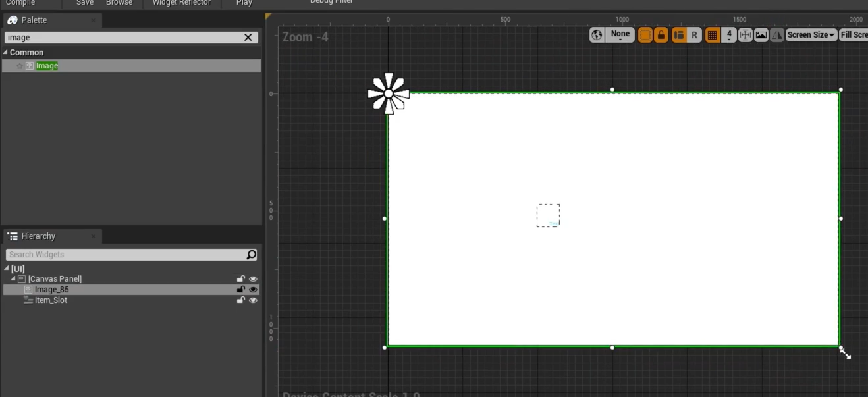Clear the Palette search with X button

248,38
